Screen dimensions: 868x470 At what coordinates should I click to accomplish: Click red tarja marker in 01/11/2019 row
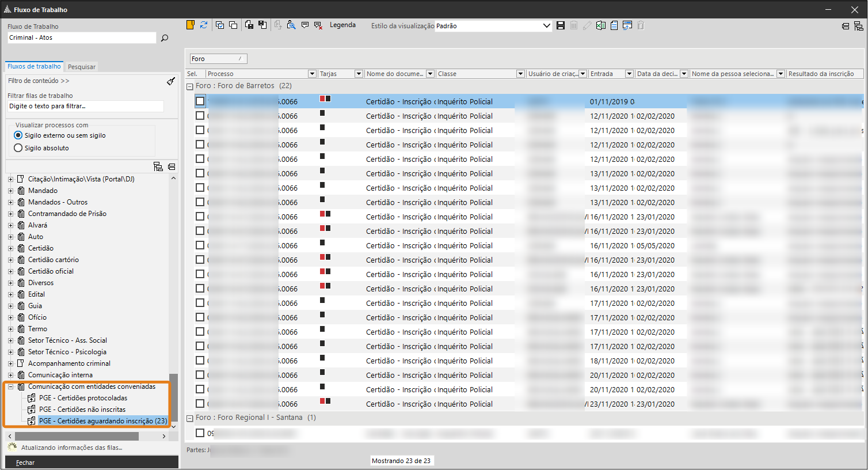click(322, 98)
